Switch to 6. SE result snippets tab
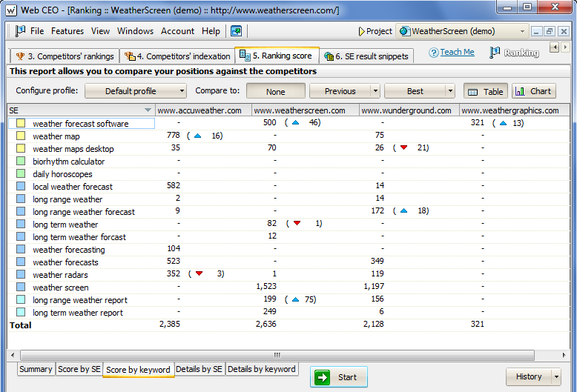The image size is (577, 392). 366,56
